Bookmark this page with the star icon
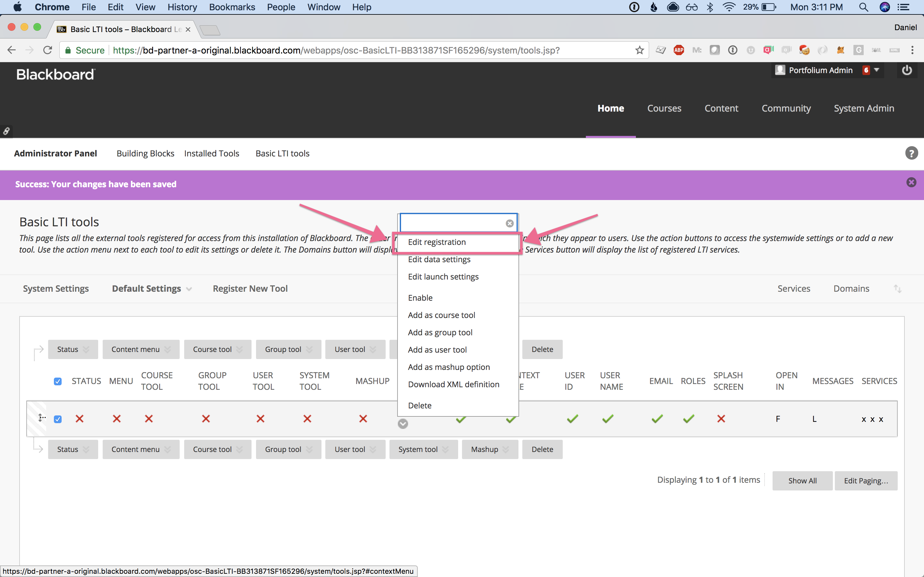This screenshot has height=577, width=924. click(x=639, y=50)
